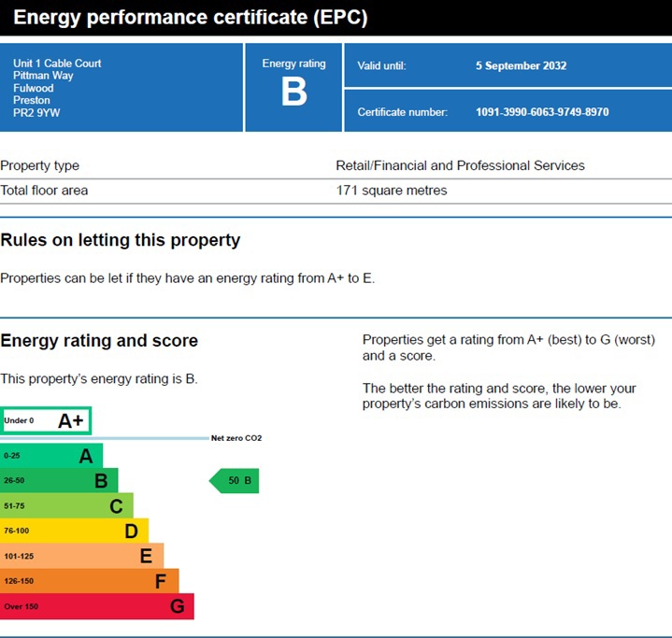Click the 'Energy rating and score' heading
The image size is (672, 638).
click(99, 341)
